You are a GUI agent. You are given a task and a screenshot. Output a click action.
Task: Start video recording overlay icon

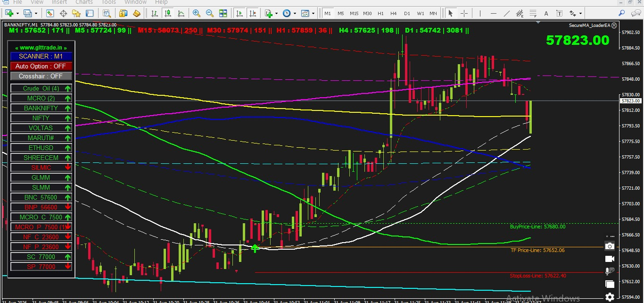click(x=610, y=259)
